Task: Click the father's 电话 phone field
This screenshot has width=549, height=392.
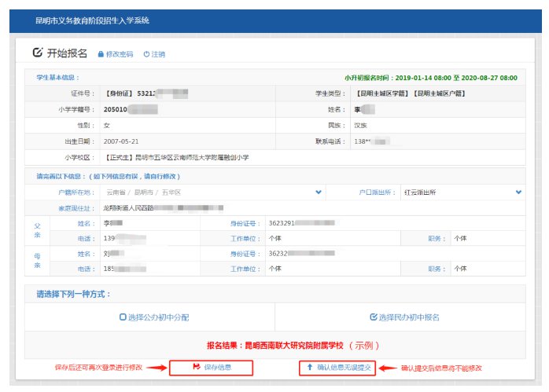Action: [157, 237]
